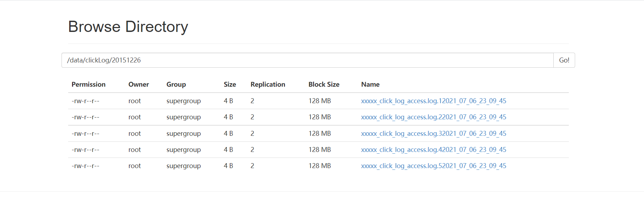Click the Size column header
Screen dimensions: 644x200
[230, 85]
